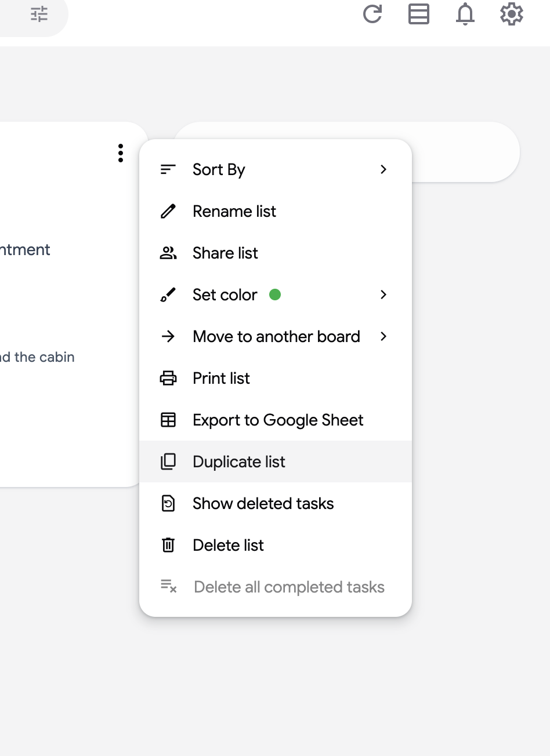Open notifications bell icon
The width and height of the screenshot is (550, 756).
point(465,14)
